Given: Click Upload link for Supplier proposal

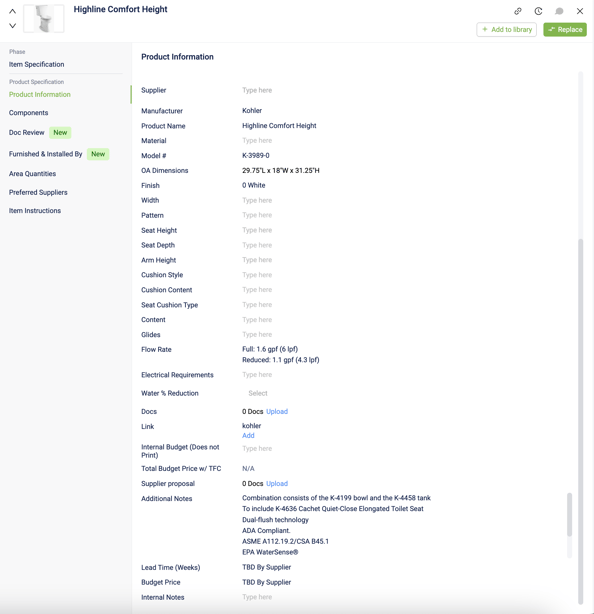Looking at the screenshot, I should click(277, 484).
